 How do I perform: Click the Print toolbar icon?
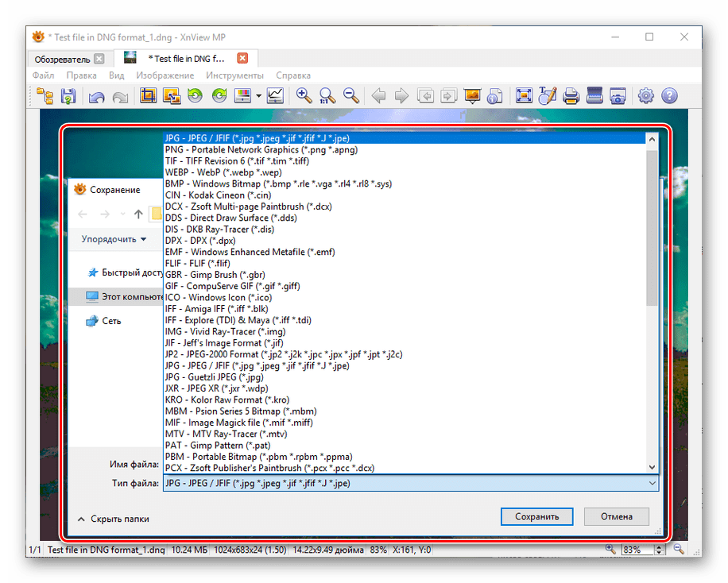click(x=571, y=96)
